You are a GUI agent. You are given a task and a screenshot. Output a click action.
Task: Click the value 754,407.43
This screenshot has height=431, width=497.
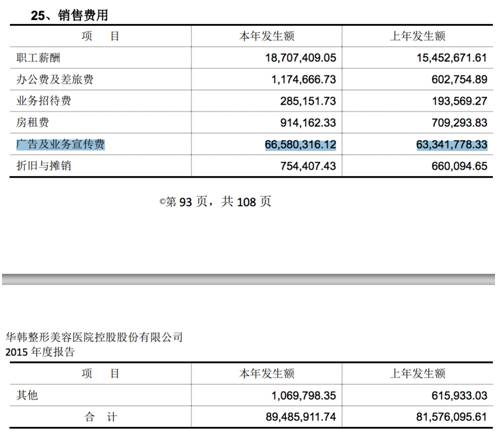308,166
